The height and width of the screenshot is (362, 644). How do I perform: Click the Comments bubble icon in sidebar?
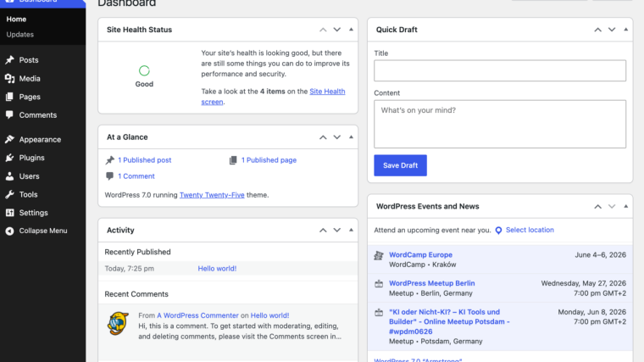[x=9, y=115]
